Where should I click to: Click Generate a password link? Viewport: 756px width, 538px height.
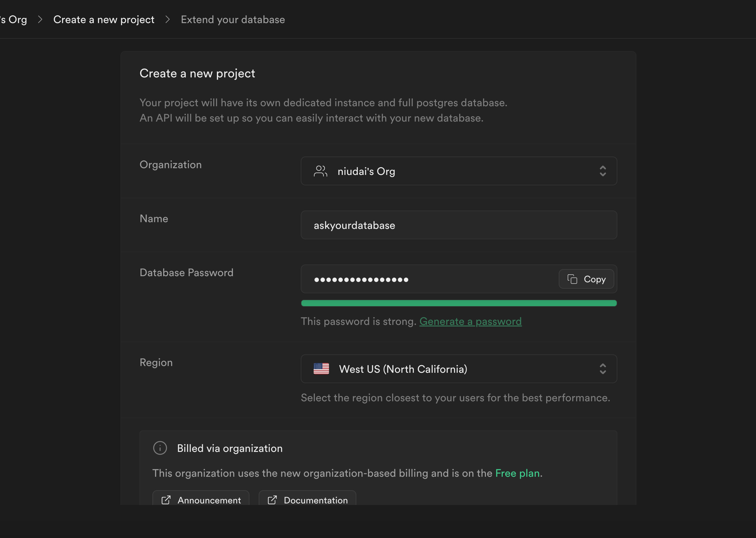coord(470,321)
